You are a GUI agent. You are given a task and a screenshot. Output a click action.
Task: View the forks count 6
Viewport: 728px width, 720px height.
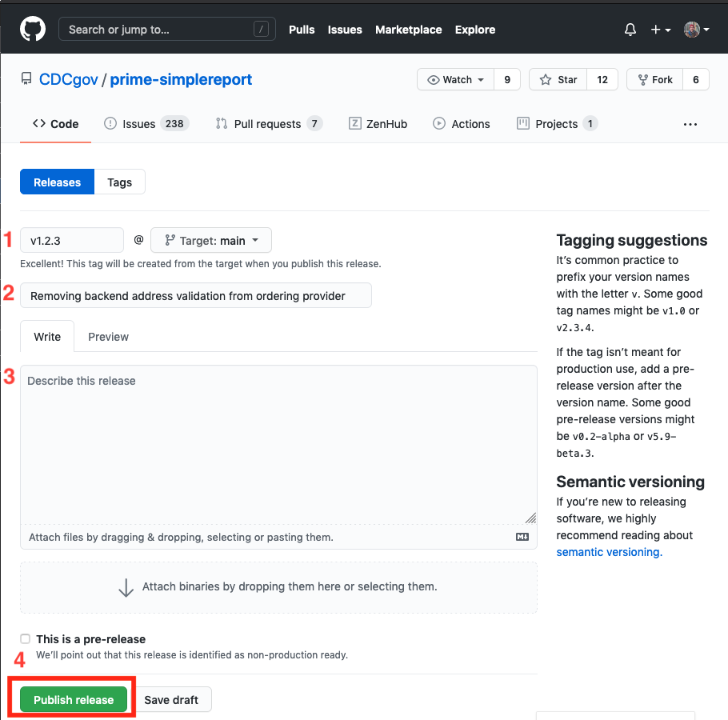click(x=695, y=79)
